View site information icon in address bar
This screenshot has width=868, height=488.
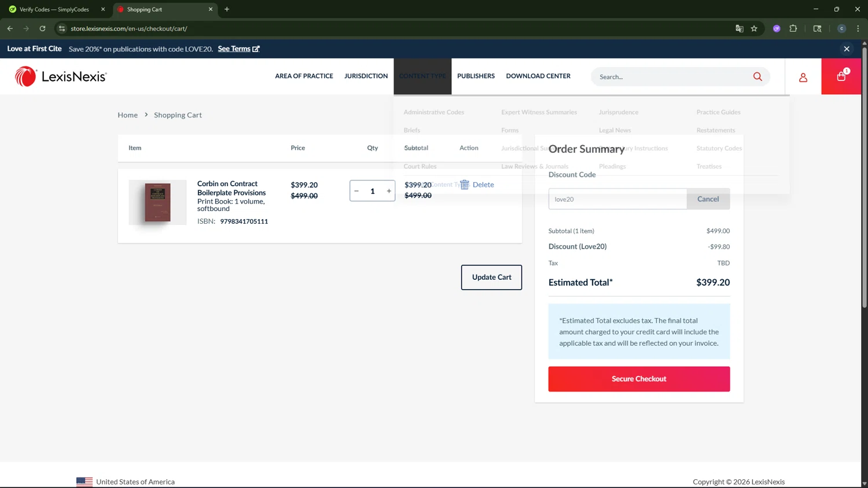pyautogui.click(x=62, y=28)
